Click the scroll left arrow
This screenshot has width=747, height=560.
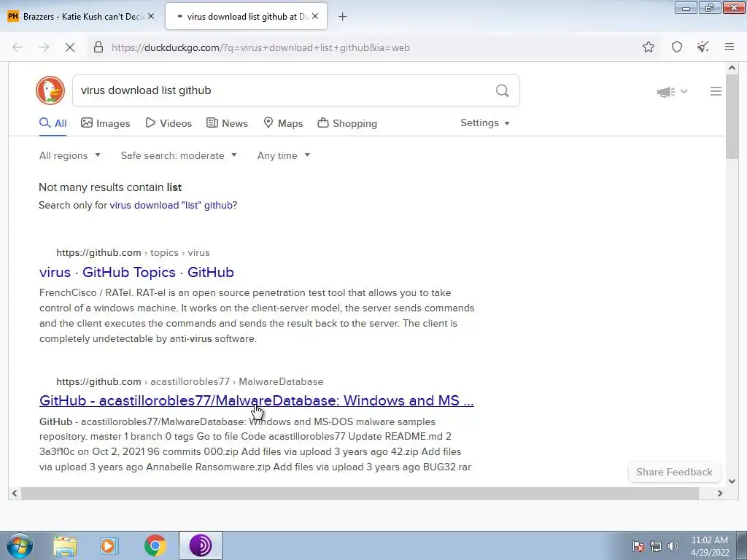pos(15,494)
